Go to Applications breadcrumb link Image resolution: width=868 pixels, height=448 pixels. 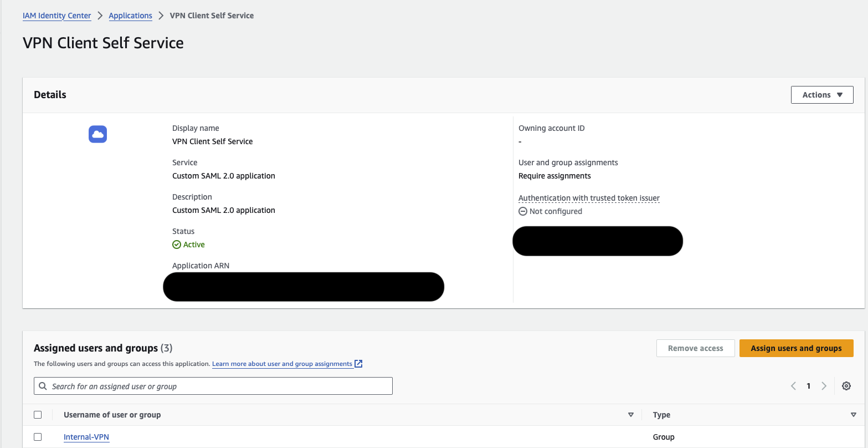coord(130,16)
